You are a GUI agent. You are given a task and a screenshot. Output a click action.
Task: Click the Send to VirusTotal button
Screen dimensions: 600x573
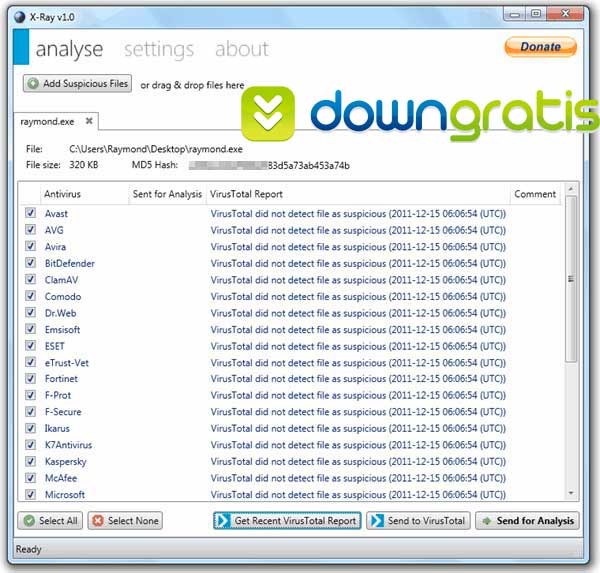418,521
